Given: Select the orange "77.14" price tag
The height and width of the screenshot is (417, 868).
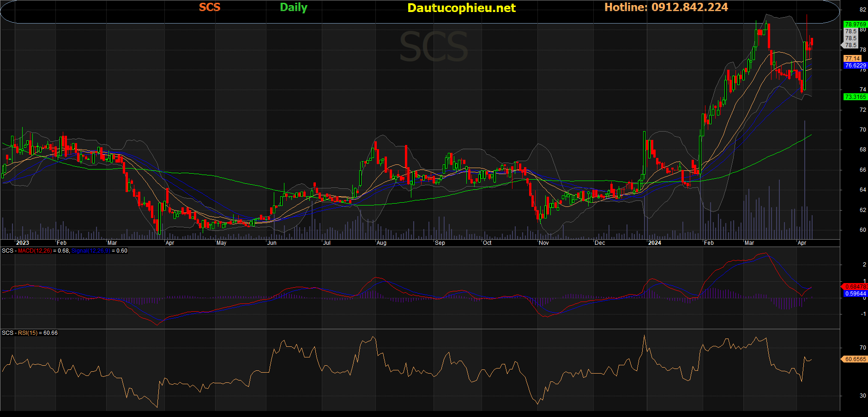Looking at the screenshot, I should (852, 59).
